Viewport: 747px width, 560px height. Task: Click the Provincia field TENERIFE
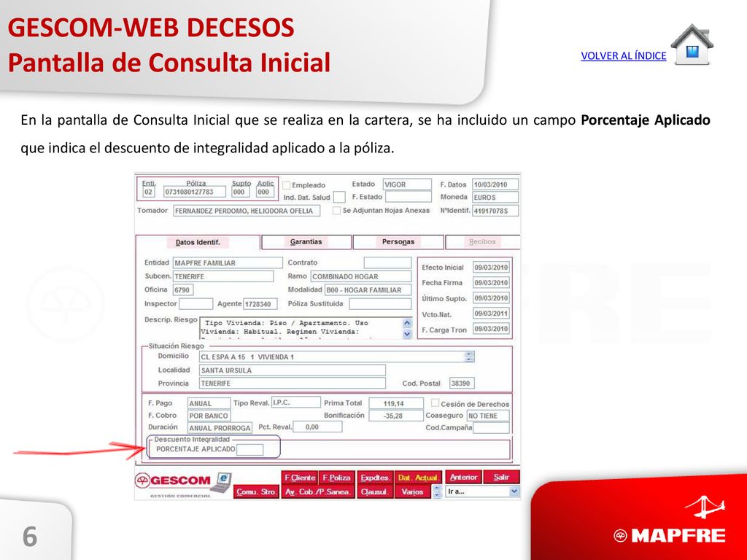pos(292,383)
